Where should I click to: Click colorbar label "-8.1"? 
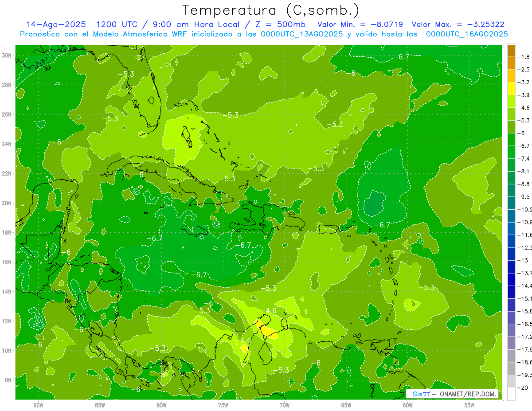point(524,172)
